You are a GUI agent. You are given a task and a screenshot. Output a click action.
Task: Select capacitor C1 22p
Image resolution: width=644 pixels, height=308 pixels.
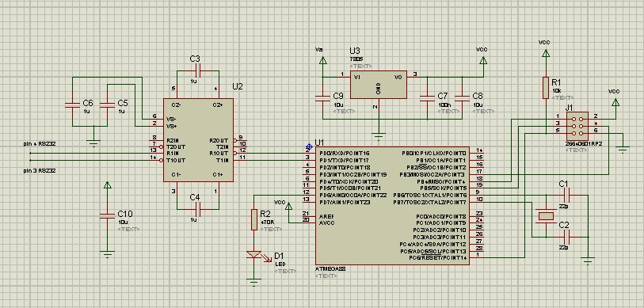[567, 195]
